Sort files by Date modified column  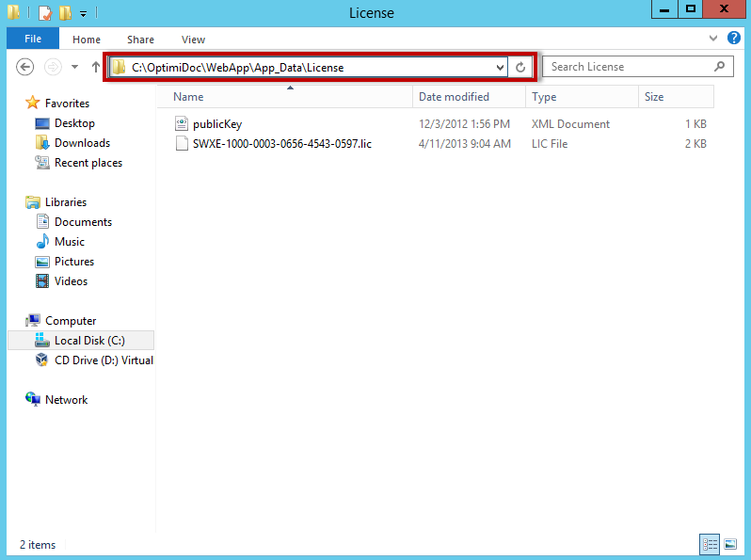tap(454, 97)
